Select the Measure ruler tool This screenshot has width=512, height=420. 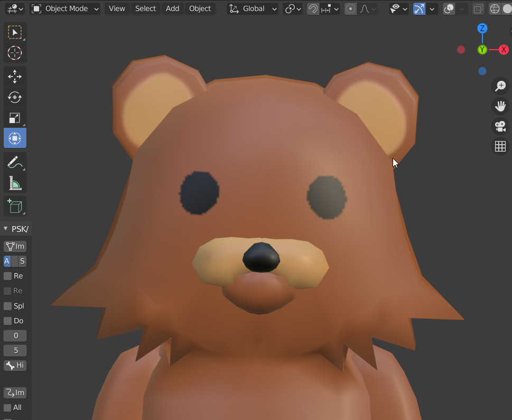click(x=15, y=183)
